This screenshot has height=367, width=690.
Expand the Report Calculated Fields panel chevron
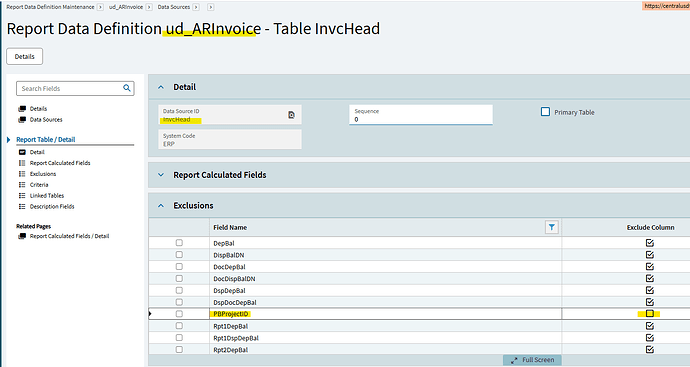click(161, 175)
